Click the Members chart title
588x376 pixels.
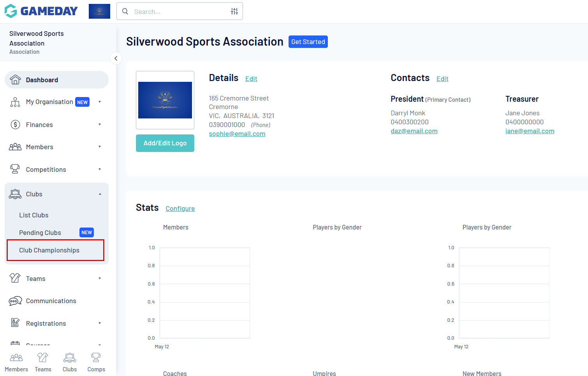pyautogui.click(x=176, y=227)
